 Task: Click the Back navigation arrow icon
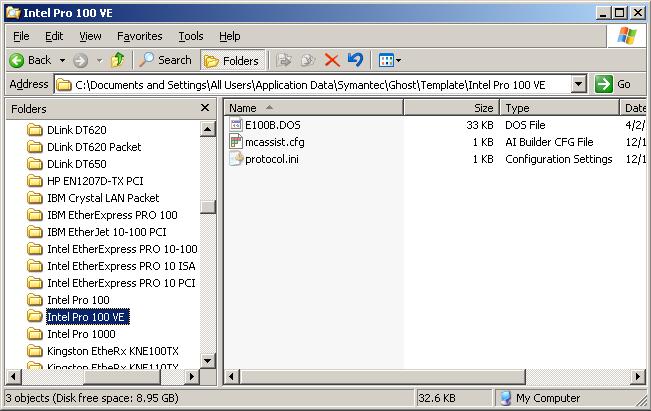pos(17,61)
